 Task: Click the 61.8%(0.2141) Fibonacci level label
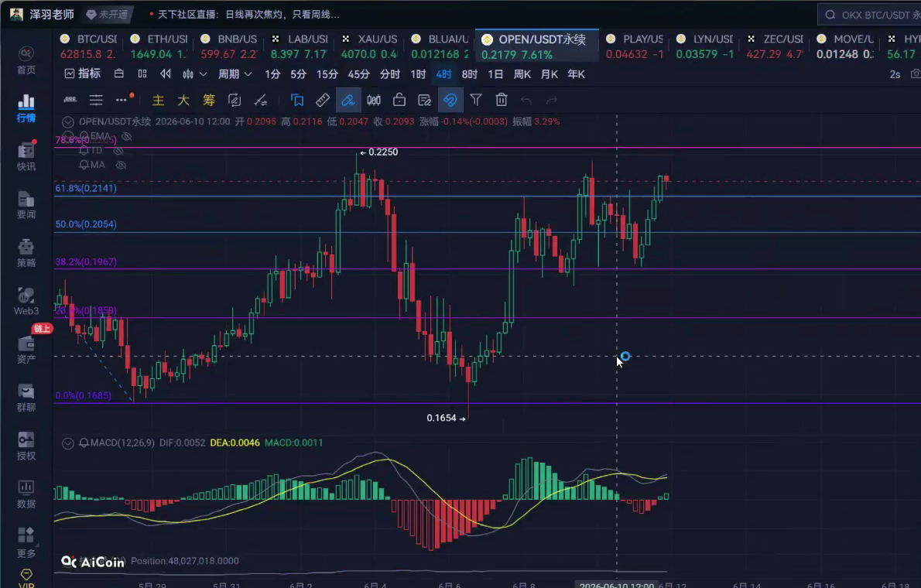coord(86,188)
